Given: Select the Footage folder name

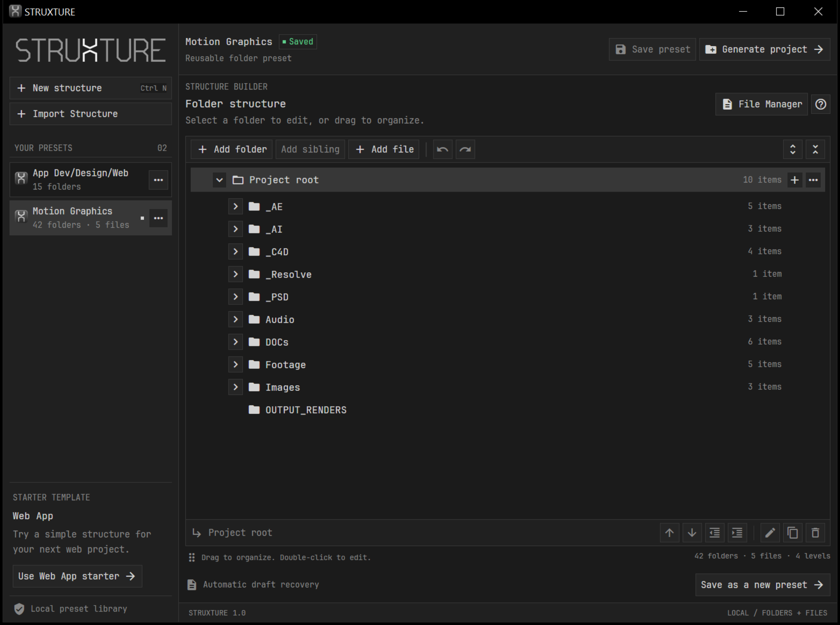Looking at the screenshot, I should click(x=285, y=365).
